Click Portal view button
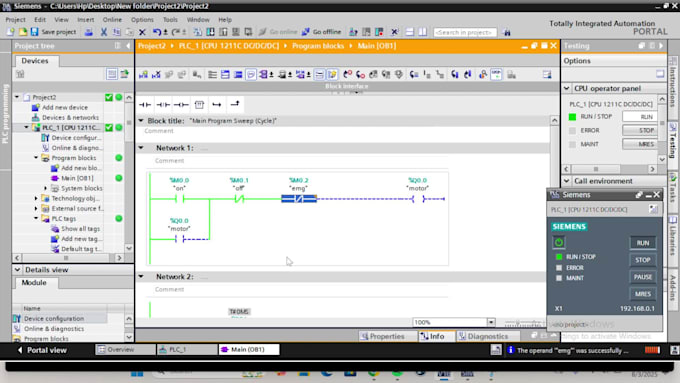 coord(42,350)
